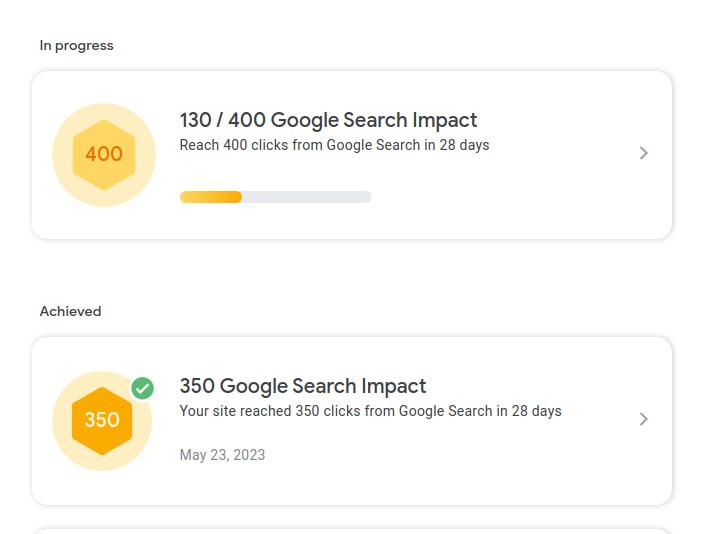Image resolution: width=701 pixels, height=534 pixels.
Task: Click the "Achieved" section label
Action: [x=71, y=311]
